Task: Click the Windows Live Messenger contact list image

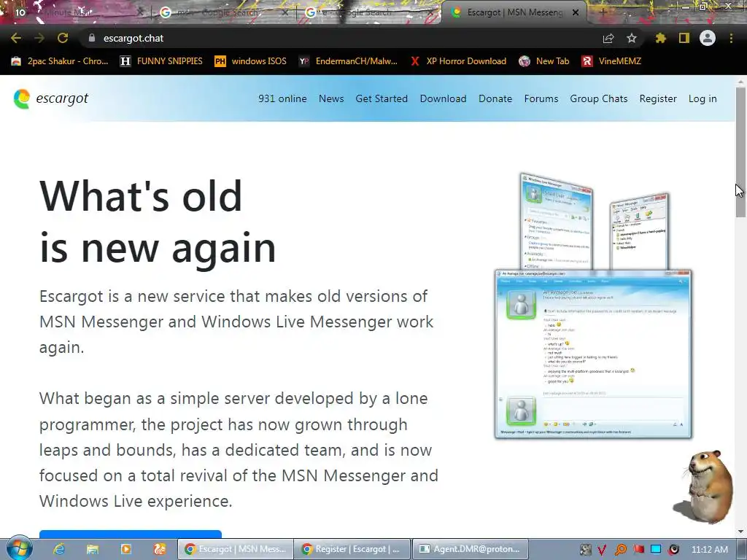Action: click(556, 222)
